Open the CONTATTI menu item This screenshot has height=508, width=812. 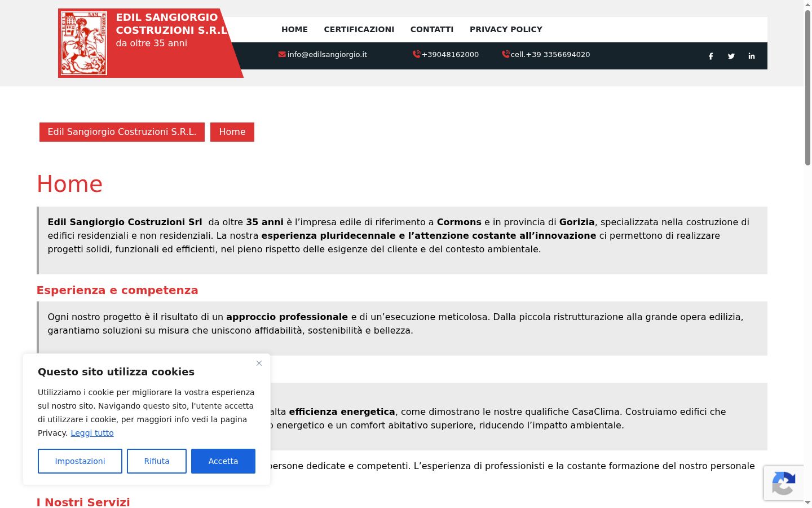(432, 29)
